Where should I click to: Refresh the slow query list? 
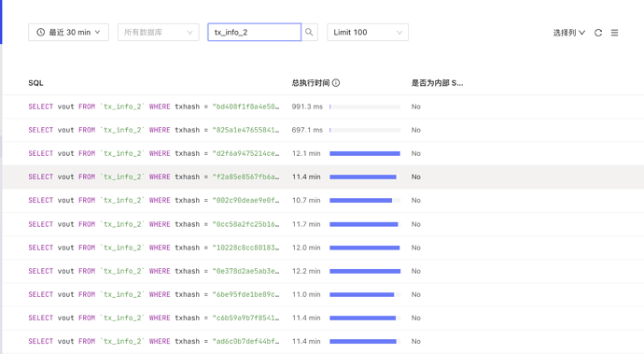(x=598, y=33)
